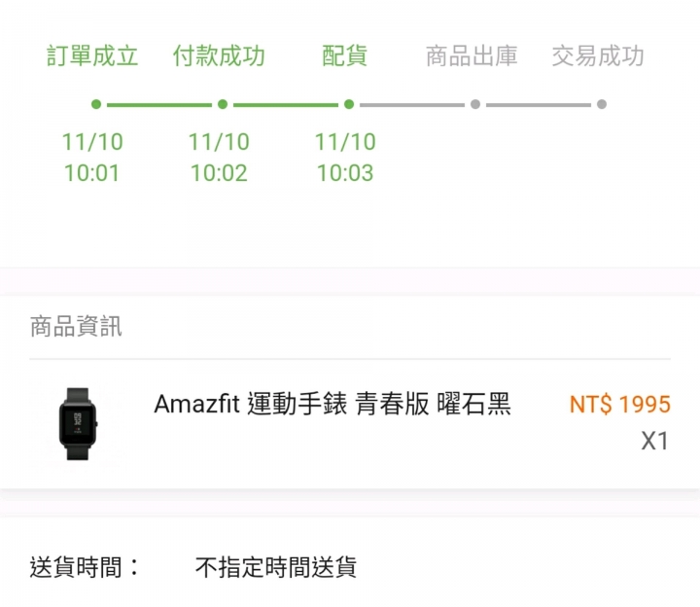Select the first green progress dot under 訂單成立

tap(96, 104)
